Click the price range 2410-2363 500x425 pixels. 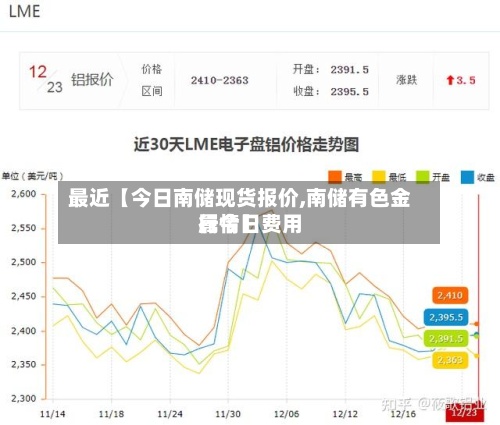(219, 80)
